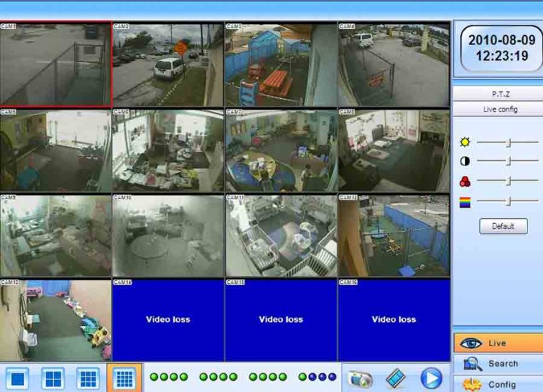Click the half-circle contrast icon
This screenshot has height=392, width=543.
pos(465,161)
